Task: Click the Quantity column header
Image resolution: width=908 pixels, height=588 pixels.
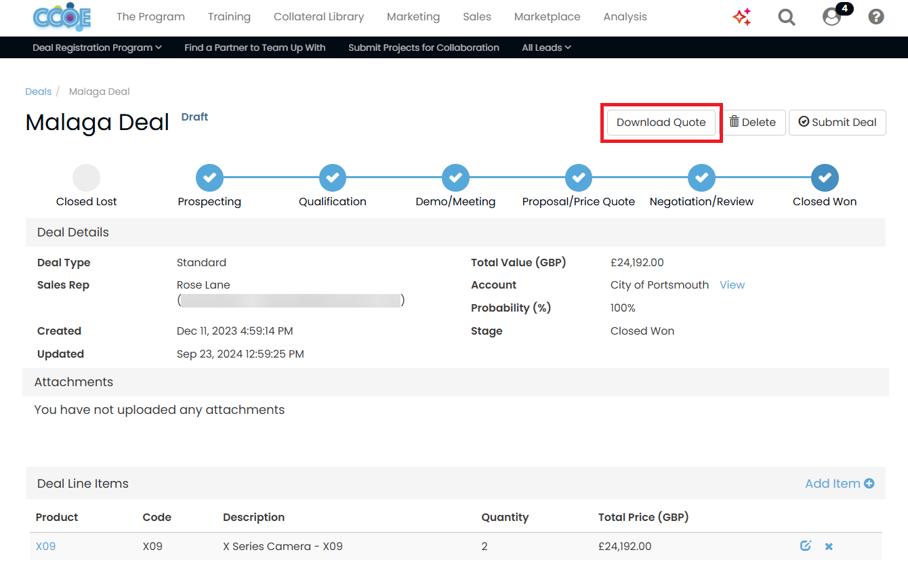Action: pos(505,518)
